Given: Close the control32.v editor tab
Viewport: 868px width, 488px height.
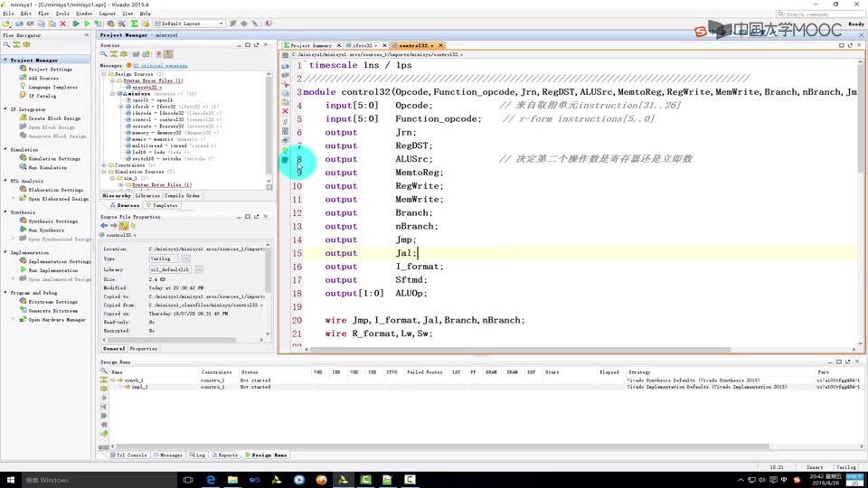Looking at the screenshot, I should coord(440,45).
